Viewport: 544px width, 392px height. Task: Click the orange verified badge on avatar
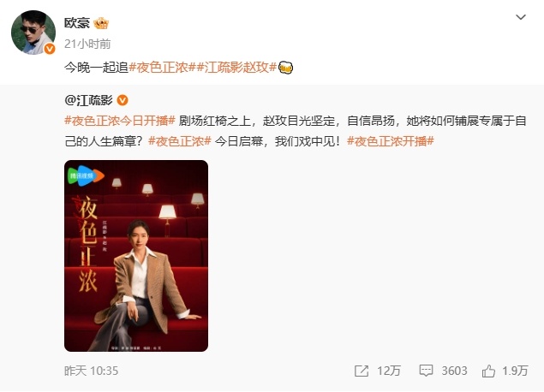click(50, 49)
